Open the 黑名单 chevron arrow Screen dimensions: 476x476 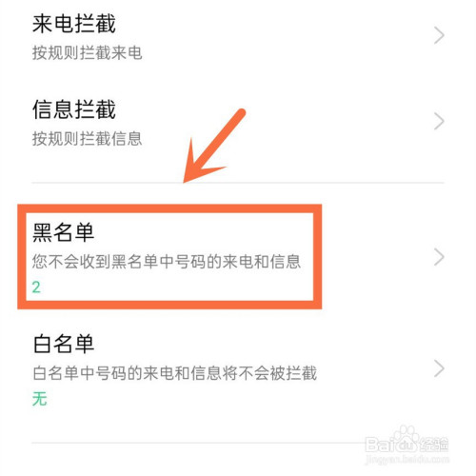(x=439, y=257)
